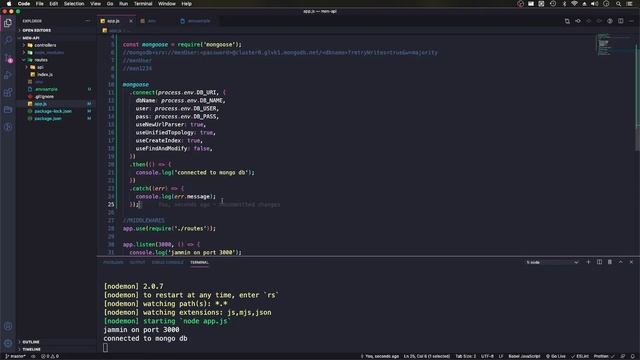640x360 pixels.
Task: Maximize the terminal panel with the chevron-up icon
Action: click(620, 262)
